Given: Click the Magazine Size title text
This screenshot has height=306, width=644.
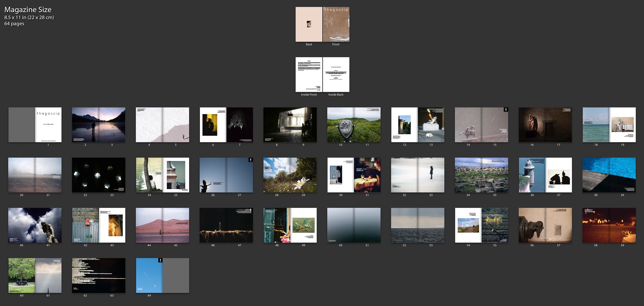Looking at the screenshot, I should [28, 10].
